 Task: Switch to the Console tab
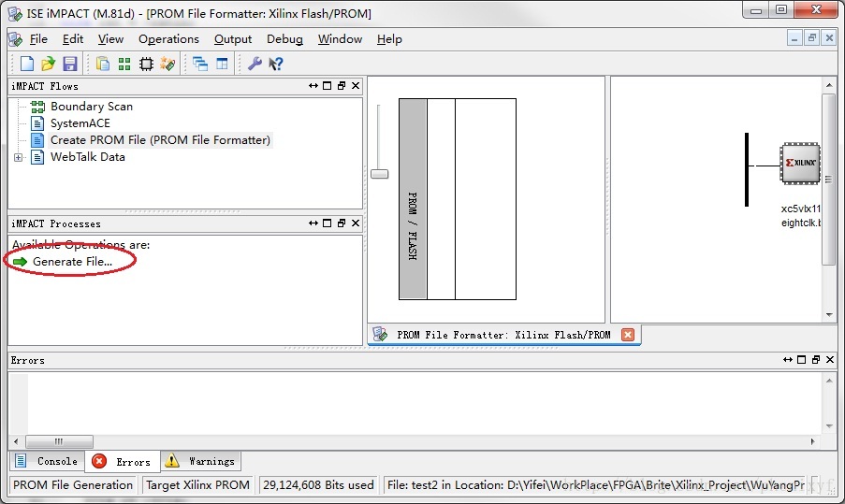click(47, 462)
